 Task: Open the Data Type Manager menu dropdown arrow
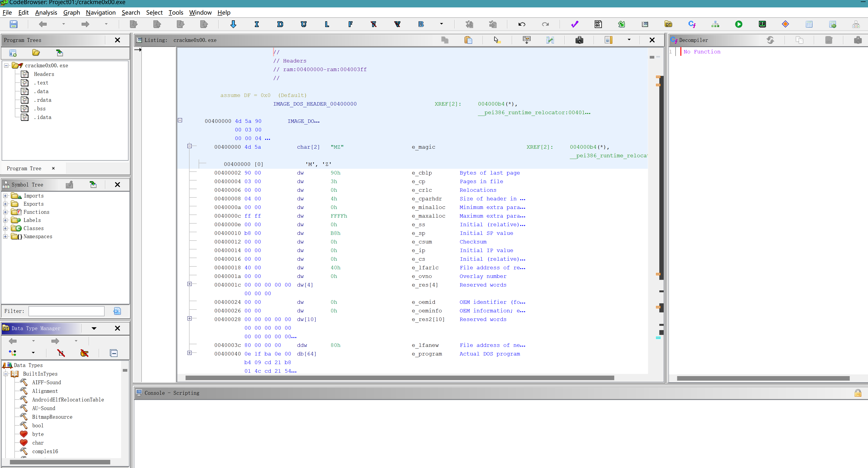pyautogui.click(x=94, y=328)
